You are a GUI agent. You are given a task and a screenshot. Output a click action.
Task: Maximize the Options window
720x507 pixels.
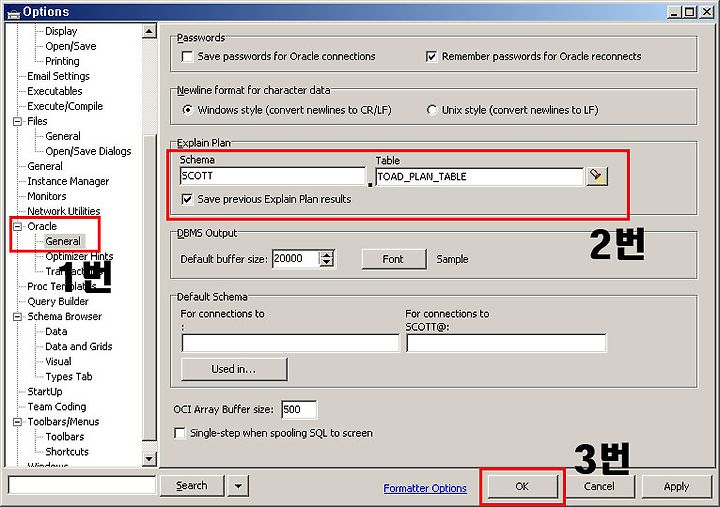(690, 12)
